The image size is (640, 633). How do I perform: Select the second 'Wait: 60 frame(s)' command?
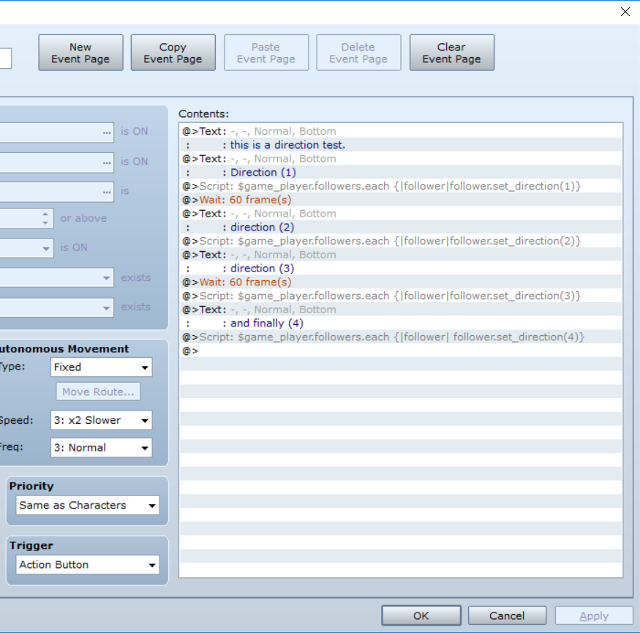coord(401,282)
